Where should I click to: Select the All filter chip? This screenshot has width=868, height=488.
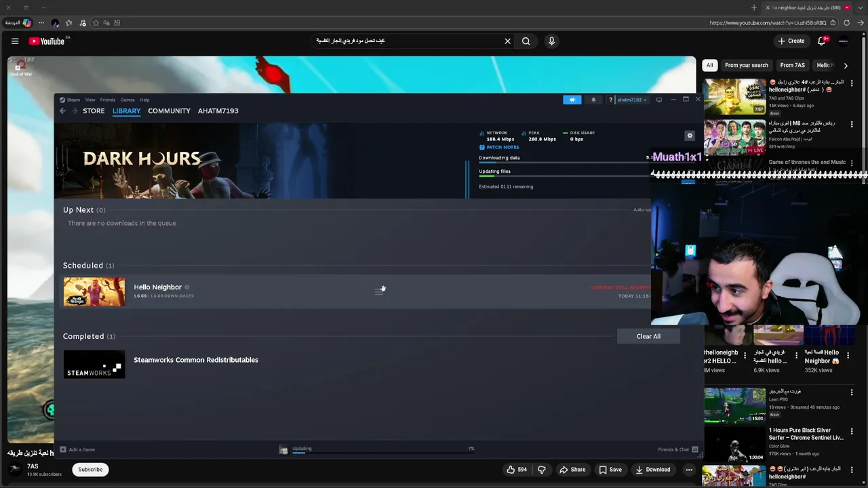pyautogui.click(x=709, y=66)
